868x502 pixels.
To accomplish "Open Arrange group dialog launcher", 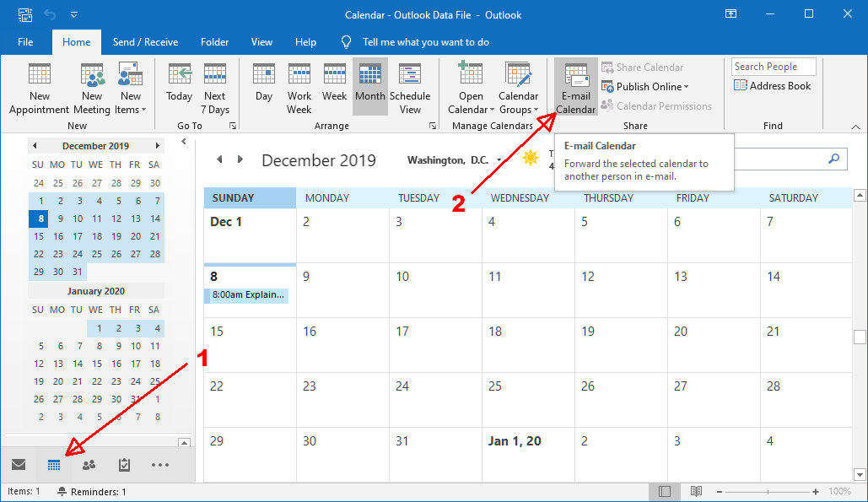I will (x=433, y=127).
